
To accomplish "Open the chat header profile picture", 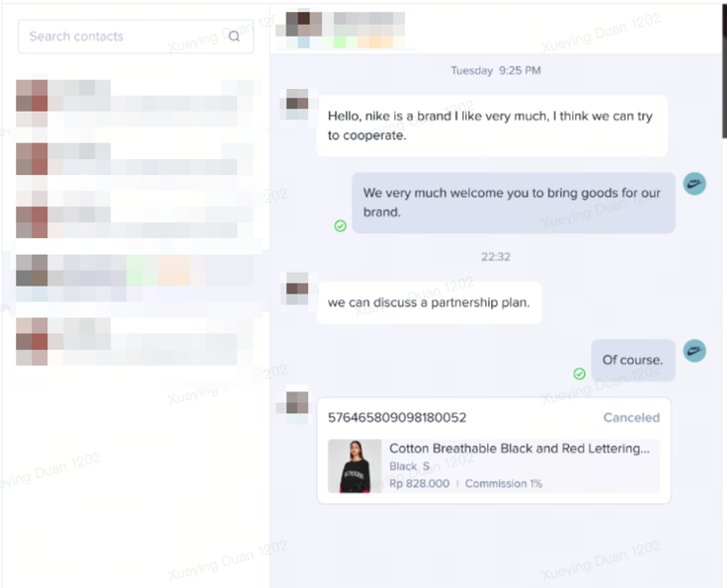I will point(303,24).
